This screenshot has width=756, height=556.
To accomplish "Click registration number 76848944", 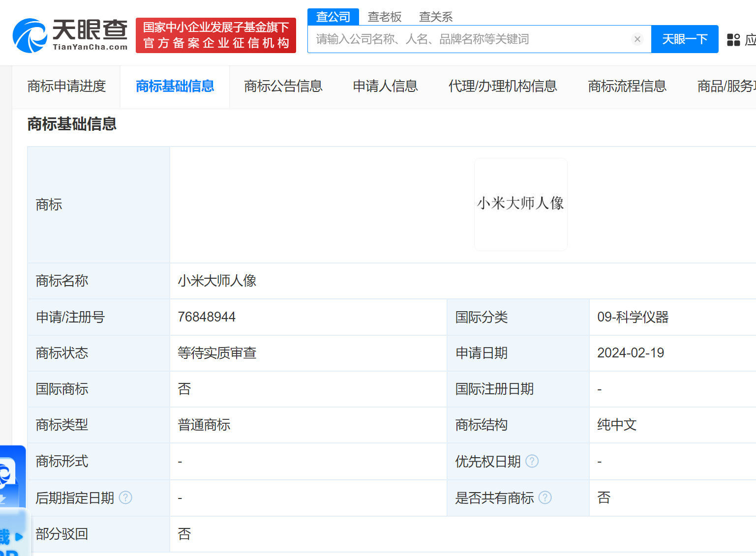I will coord(207,317).
